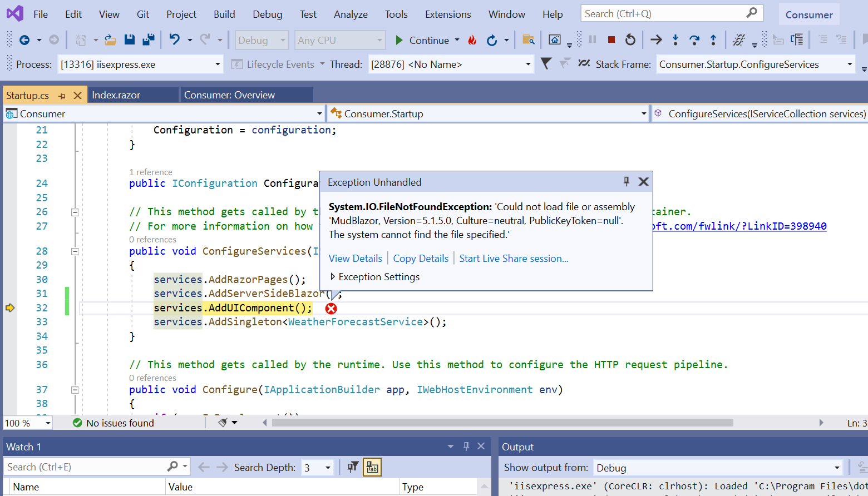Click the Save All icon
The image size is (868, 496).
[149, 40]
